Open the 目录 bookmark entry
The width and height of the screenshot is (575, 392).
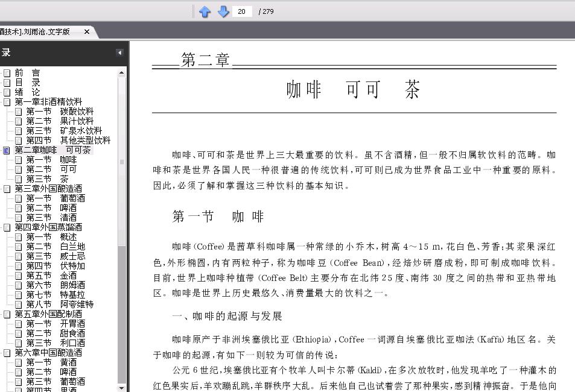pos(27,83)
